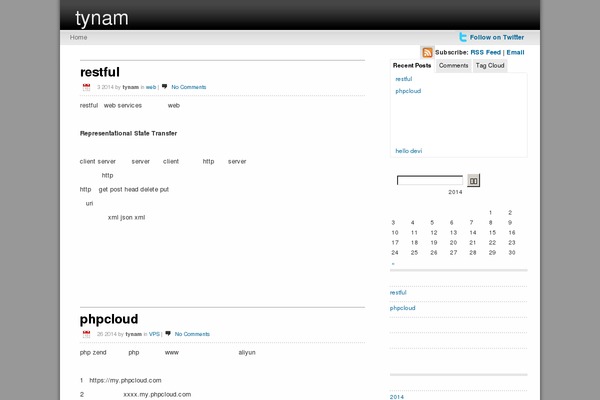Click calendar day 1

coord(490,212)
